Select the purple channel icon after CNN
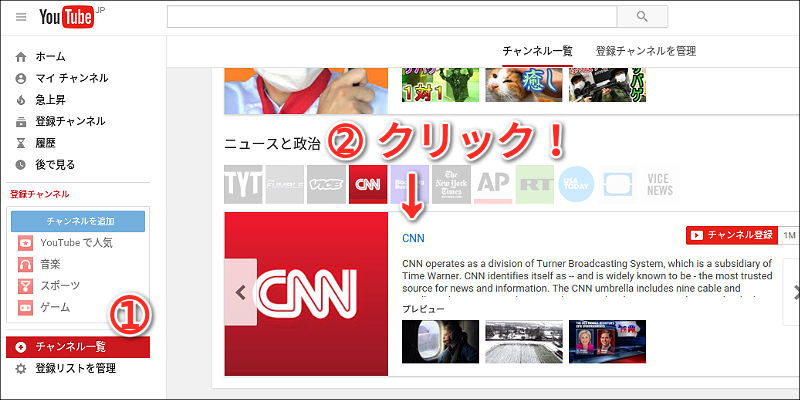Screen dimensions: 800x400 pyautogui.click(x=410, y=184)
